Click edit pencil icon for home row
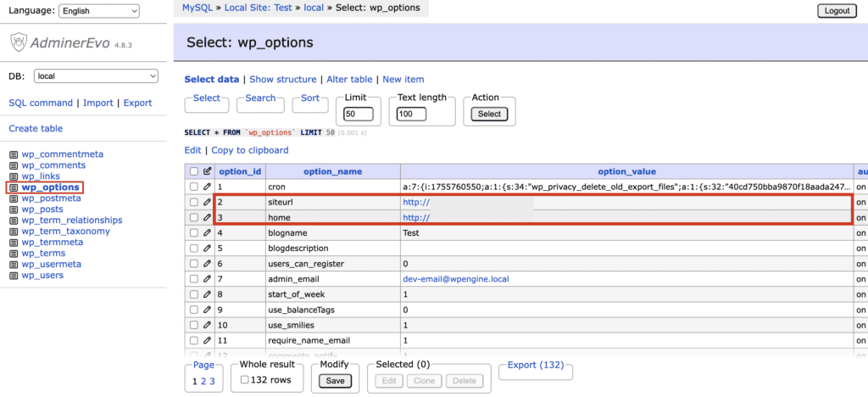Viewport: 868px width, 397px height. click(x=207, y=218)
